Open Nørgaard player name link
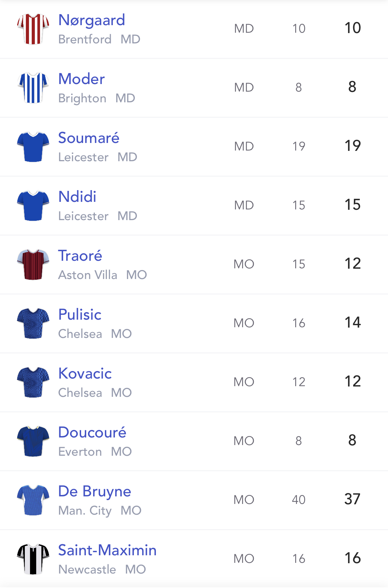 coord(92,20)
